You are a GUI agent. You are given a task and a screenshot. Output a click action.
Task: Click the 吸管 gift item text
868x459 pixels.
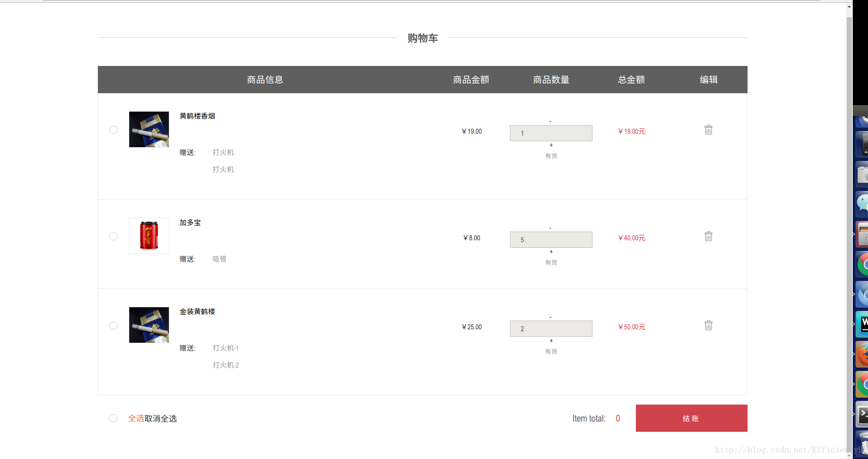click(220, 259)
